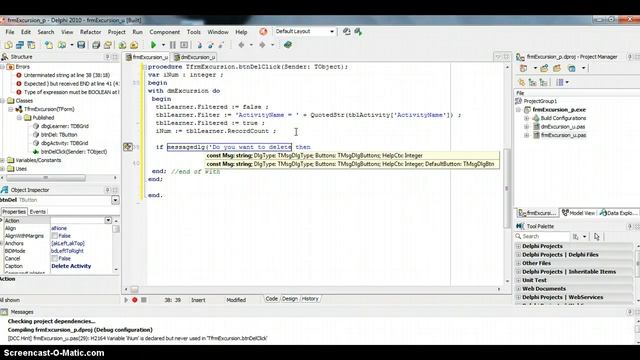Click the H2164 hint message line
640x360 pixels.
point(138,338)
